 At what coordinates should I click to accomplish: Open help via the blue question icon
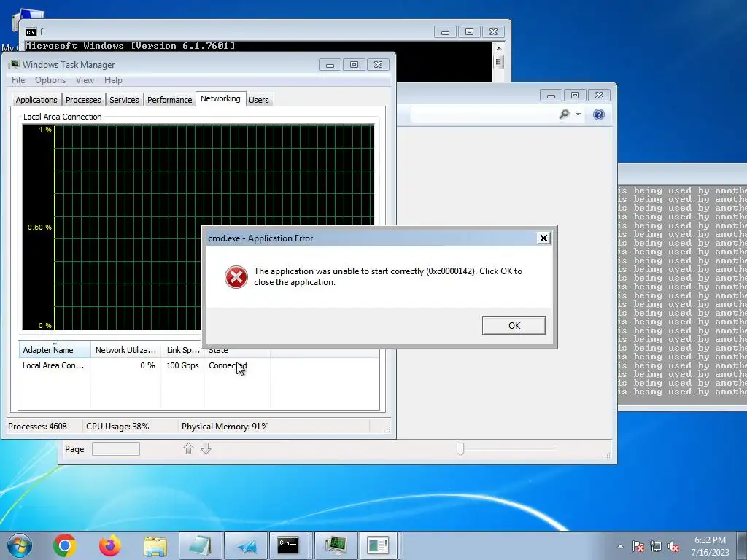tap(599, 114)
